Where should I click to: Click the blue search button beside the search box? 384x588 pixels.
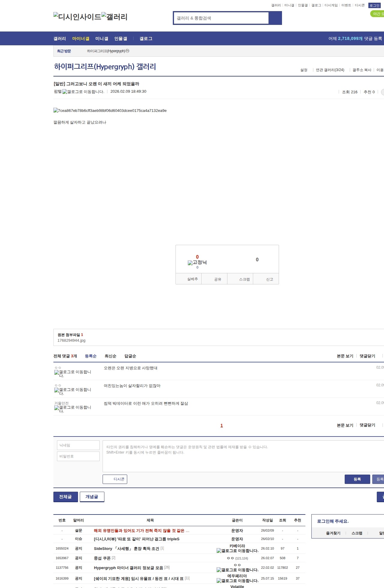(x=275, y=18)
